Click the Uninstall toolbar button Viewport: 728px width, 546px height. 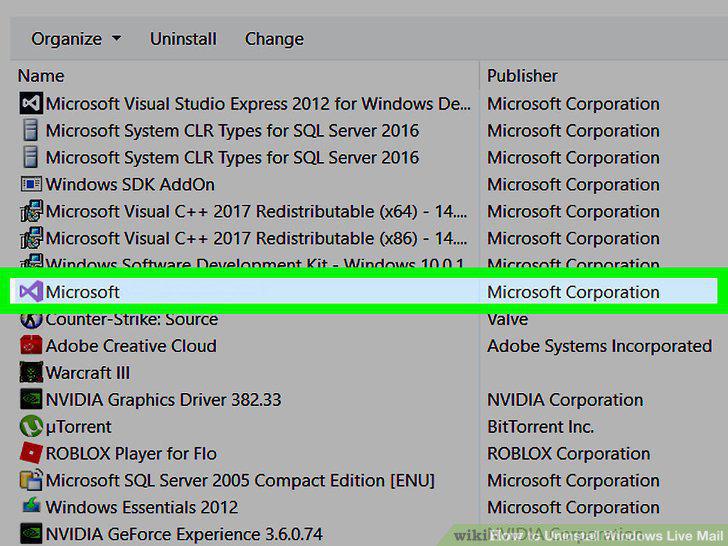click(x=183, y=39)
